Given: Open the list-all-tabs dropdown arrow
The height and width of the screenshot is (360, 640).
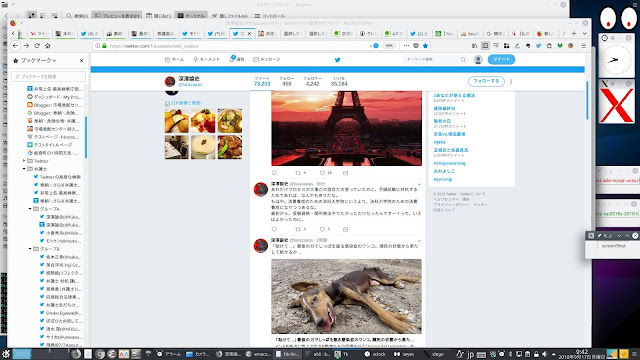Looking at the screenshot, I should [x=584, y=33].
